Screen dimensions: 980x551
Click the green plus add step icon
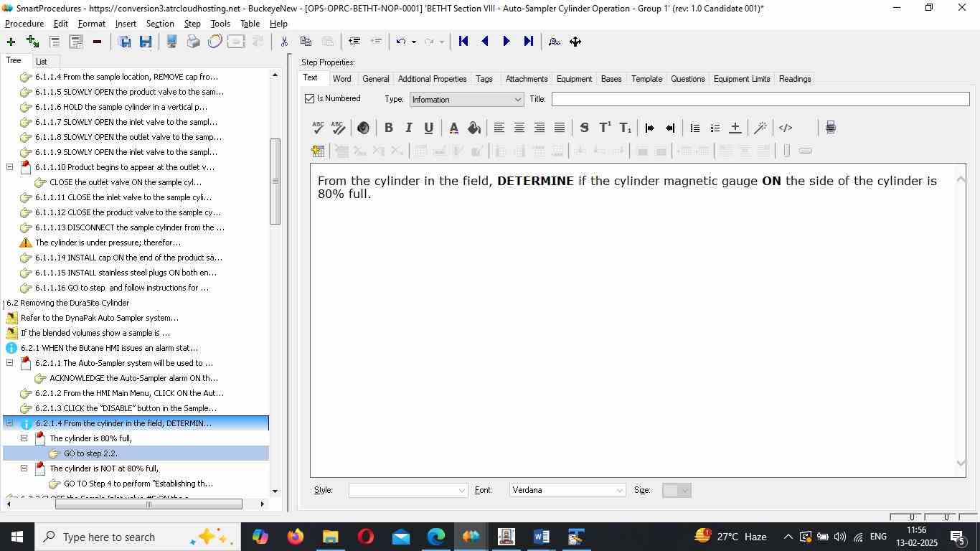point(11,42)
